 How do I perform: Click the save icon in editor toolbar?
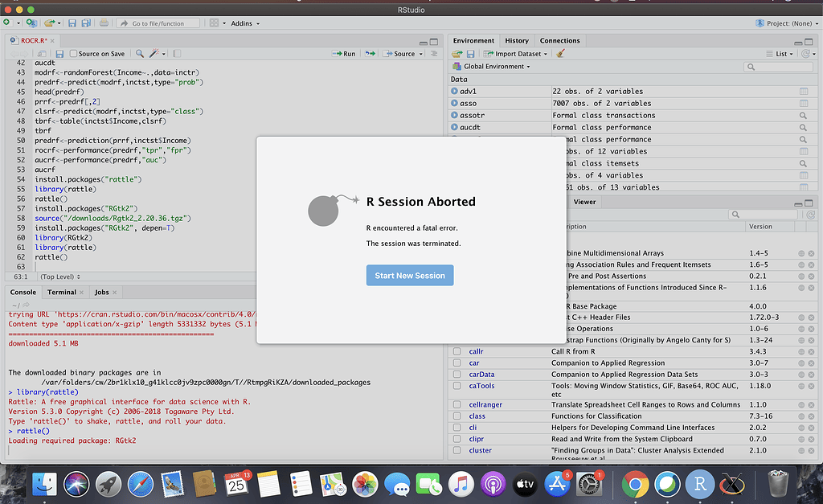pyautogui.click(x=59, y=54)
